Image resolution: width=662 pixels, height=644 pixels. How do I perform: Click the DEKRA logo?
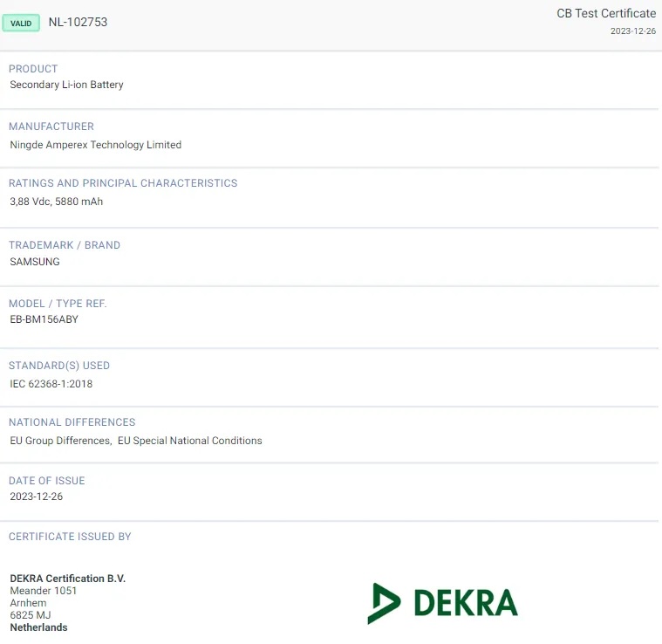442,603
